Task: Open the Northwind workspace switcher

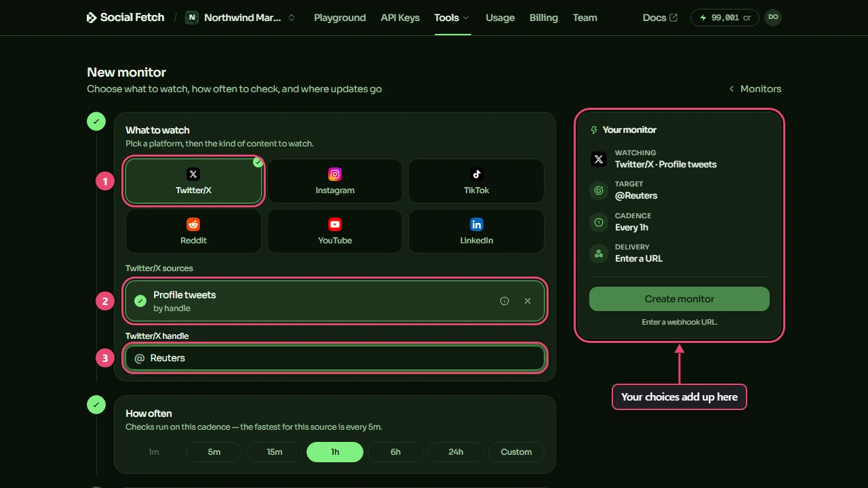Action: pos(241,18)
